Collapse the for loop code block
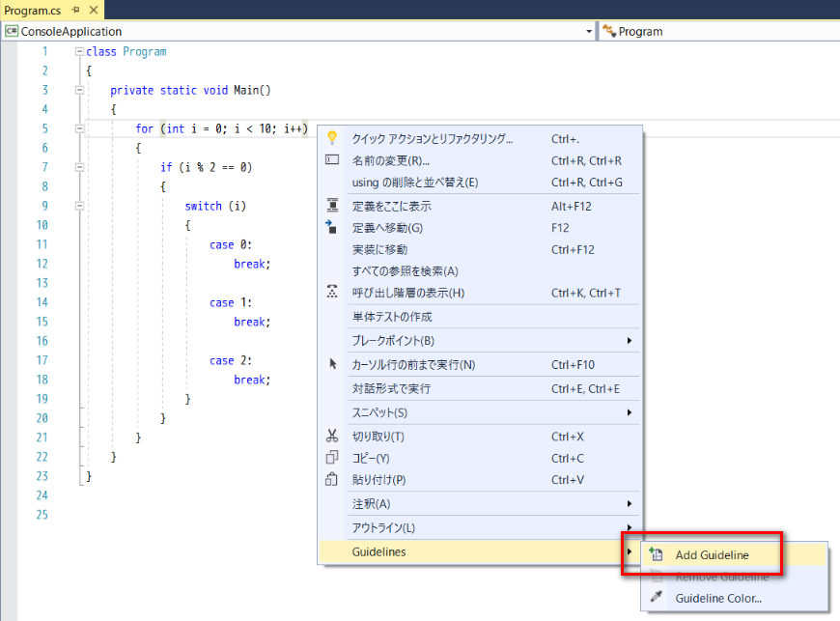 78,127
